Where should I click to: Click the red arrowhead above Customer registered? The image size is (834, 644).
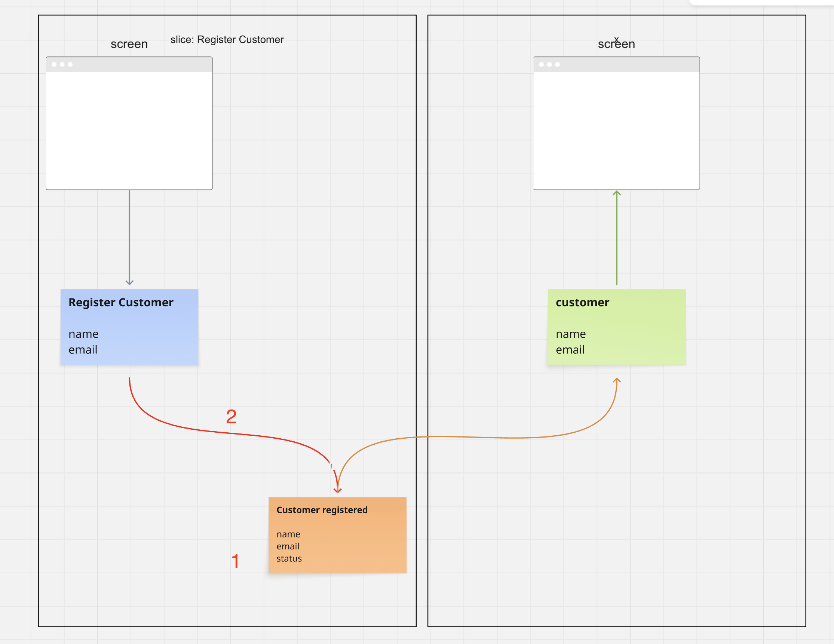tap(337, 490)
